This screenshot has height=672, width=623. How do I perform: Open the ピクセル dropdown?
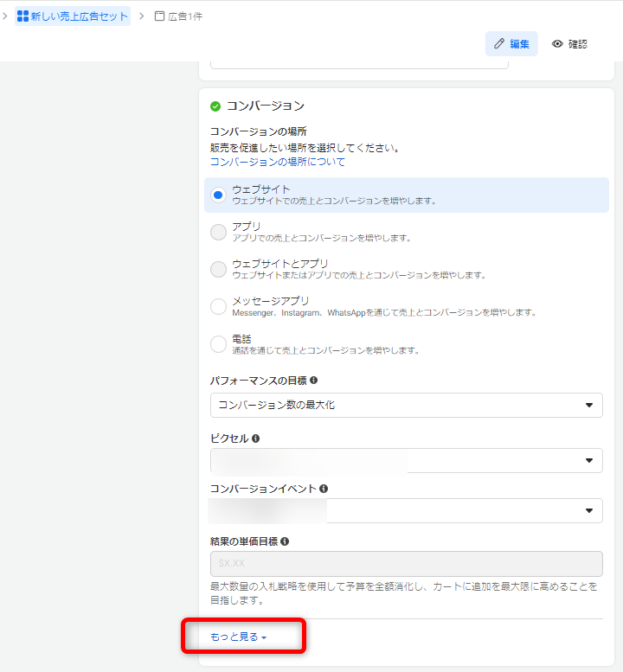coord(406,460)
